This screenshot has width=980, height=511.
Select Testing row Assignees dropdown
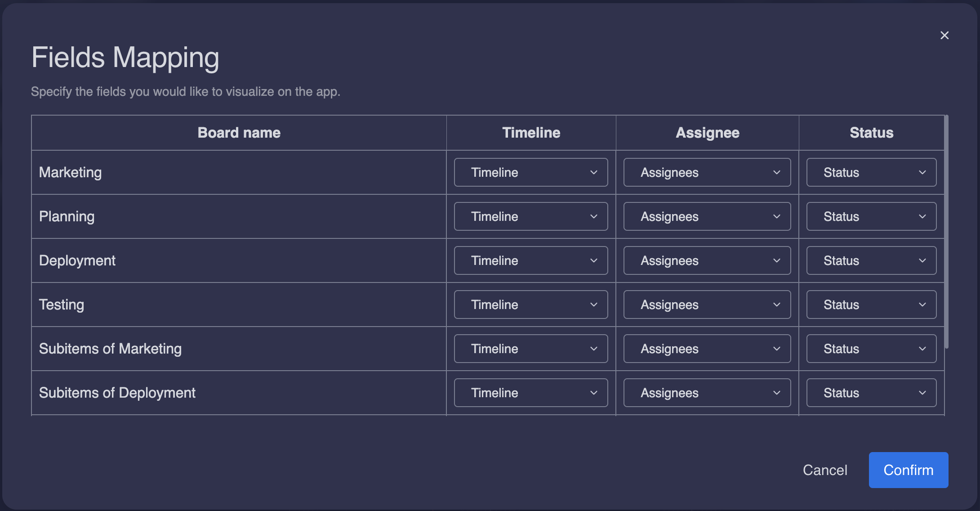tap(707, 305)
